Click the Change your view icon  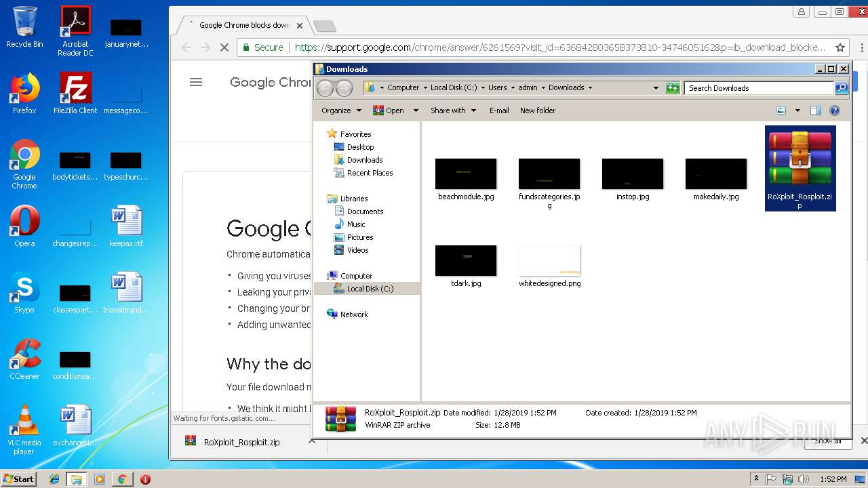781,110
